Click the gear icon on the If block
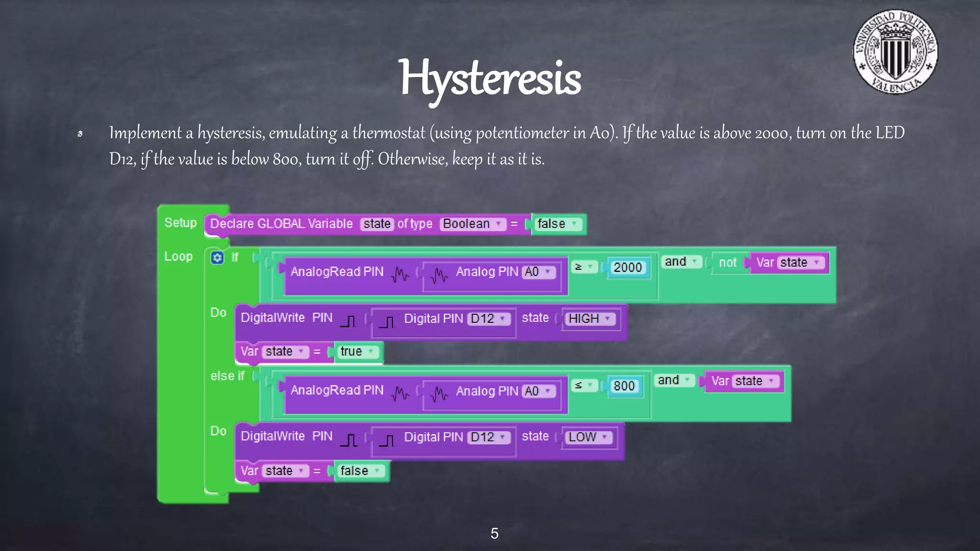The width and height of the screenshot is (980, 551). [x=217, y=258]
